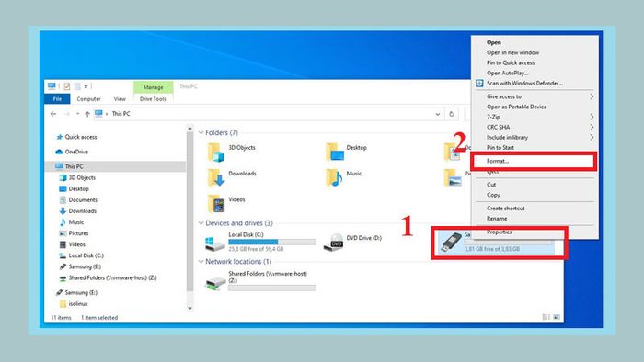
Task: Collapse the Network locations (1) group
Action: 201,262
